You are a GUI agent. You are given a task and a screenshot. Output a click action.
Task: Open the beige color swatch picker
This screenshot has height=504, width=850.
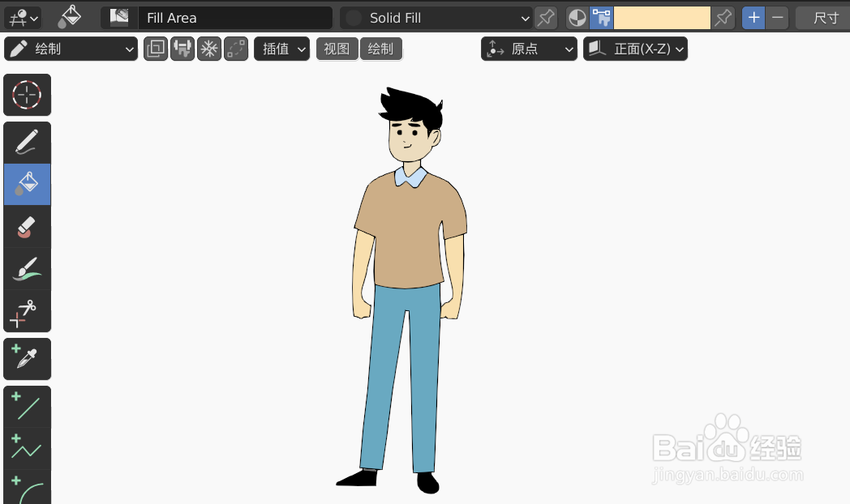[x=662, y=18]
